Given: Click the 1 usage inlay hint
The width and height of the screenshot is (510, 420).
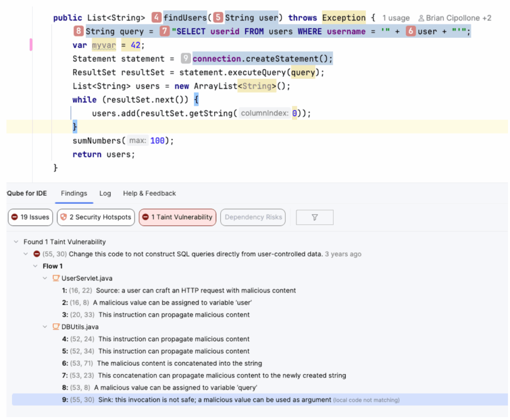Looking at the screenshot, I should click(x=396, y=18).
